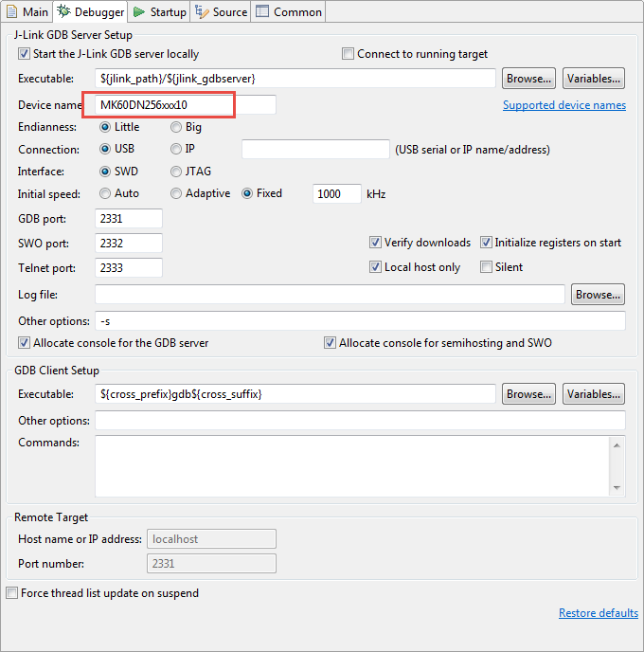Click Restore defaults link

pos(598,613)
